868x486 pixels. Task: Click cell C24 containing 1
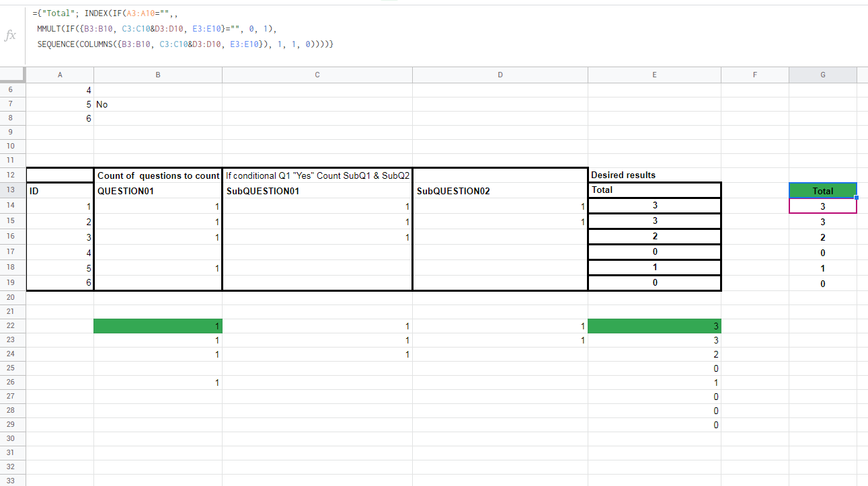317,354
